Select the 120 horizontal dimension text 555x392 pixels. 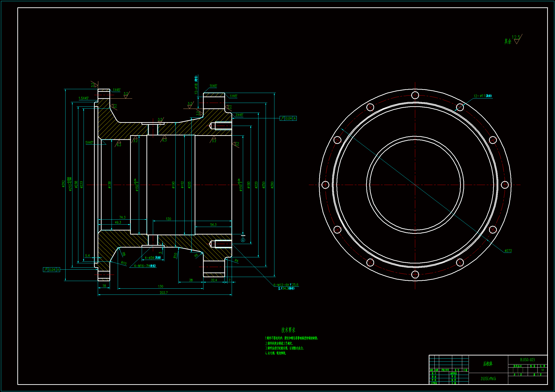168,219
